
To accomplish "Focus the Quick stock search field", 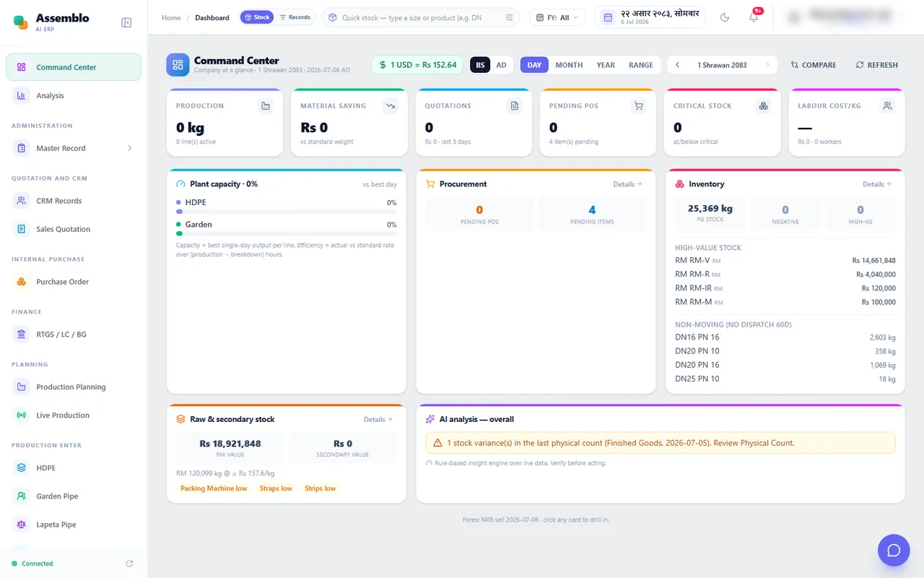I will pyautogui.click(x=420, y=17).
